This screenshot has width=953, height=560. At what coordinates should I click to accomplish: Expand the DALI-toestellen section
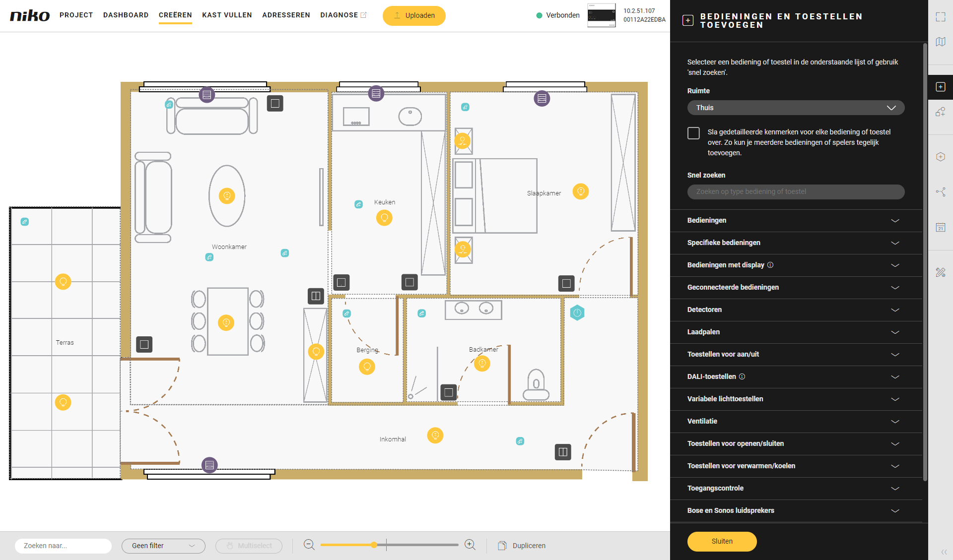pos(796,376)
